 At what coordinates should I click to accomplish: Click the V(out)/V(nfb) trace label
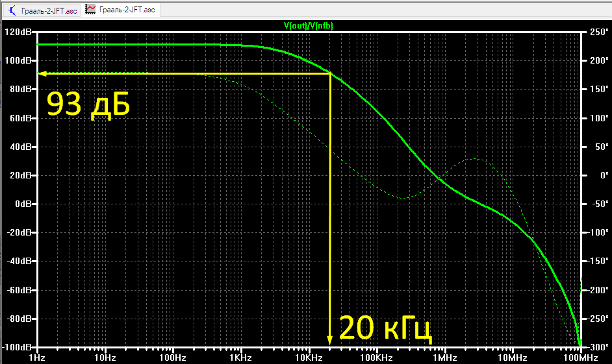[309, 26]
